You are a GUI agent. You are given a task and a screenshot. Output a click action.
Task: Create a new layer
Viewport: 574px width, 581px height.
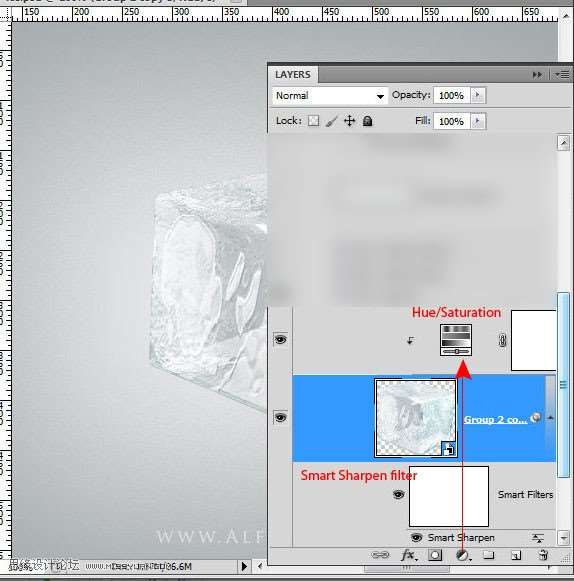point(516,555)
